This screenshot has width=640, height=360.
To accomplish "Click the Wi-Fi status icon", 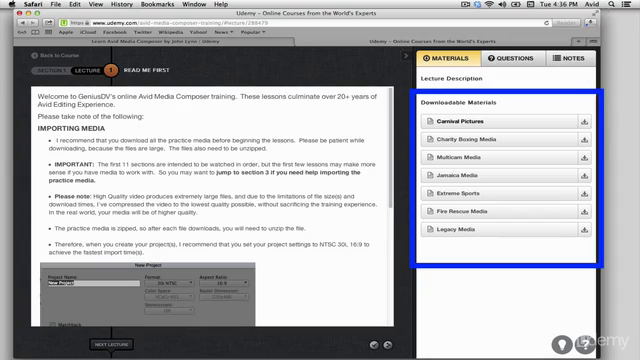I will (x=489, y=4).
